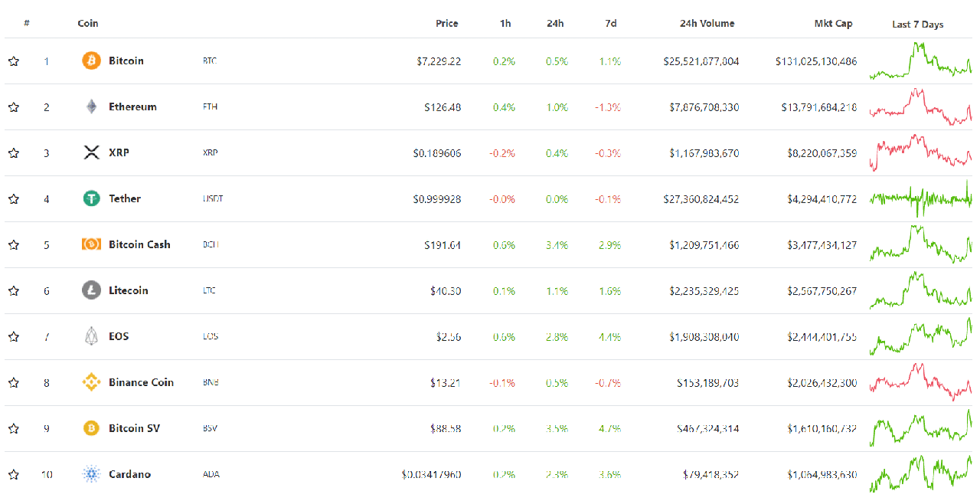Click the Cardano logo icon

(91, 474)
